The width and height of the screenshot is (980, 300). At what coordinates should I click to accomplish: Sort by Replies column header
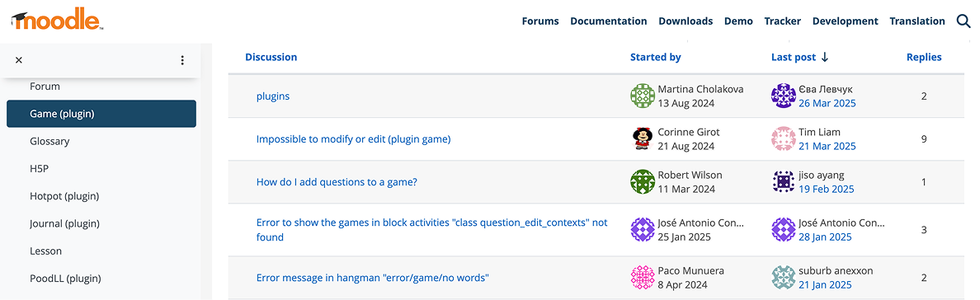pos(924,57)
